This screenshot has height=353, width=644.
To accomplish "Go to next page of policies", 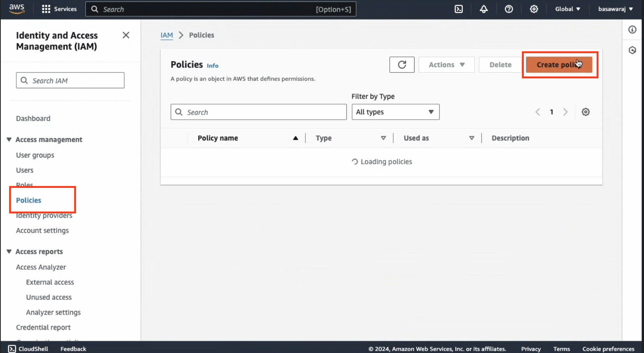I will pyautogui.click(x=565, y=112).
